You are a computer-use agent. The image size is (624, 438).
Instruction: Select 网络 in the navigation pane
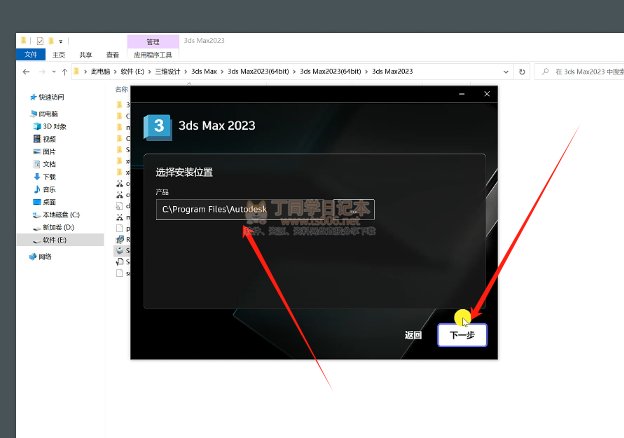click(x=45, y=257)
